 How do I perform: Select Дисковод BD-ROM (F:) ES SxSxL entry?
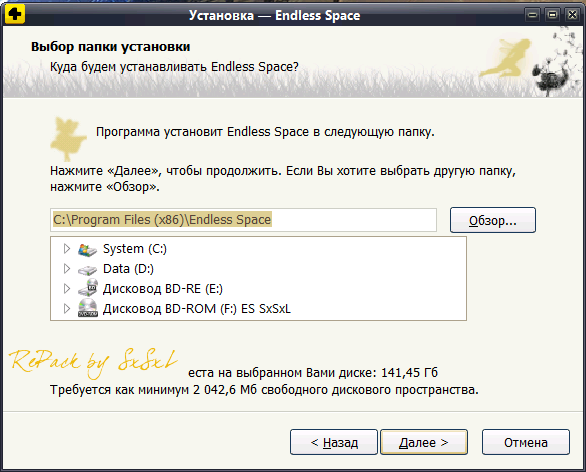click(x=197, y=309)
